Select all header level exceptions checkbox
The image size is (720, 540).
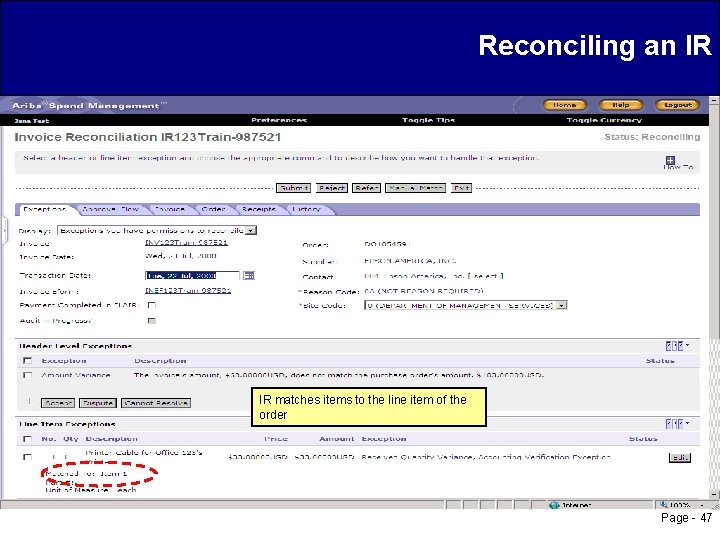(x=28, y=360)
